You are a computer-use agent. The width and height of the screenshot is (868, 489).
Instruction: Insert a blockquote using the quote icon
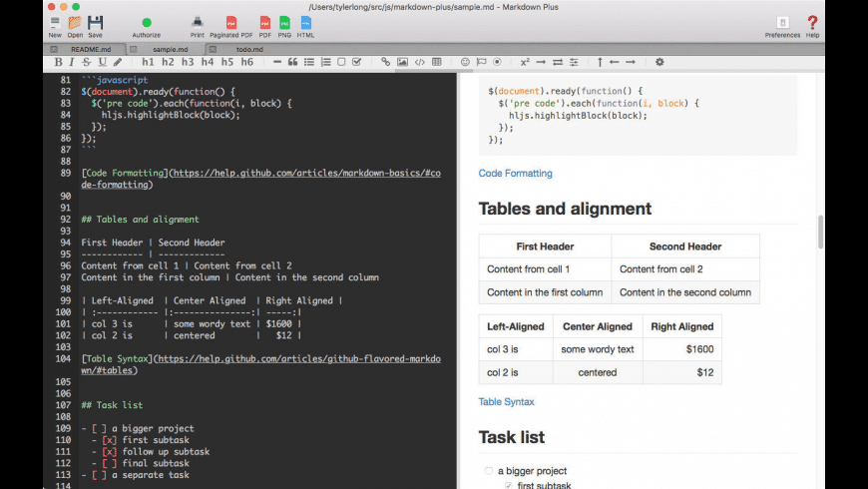(x=292, y=62)
